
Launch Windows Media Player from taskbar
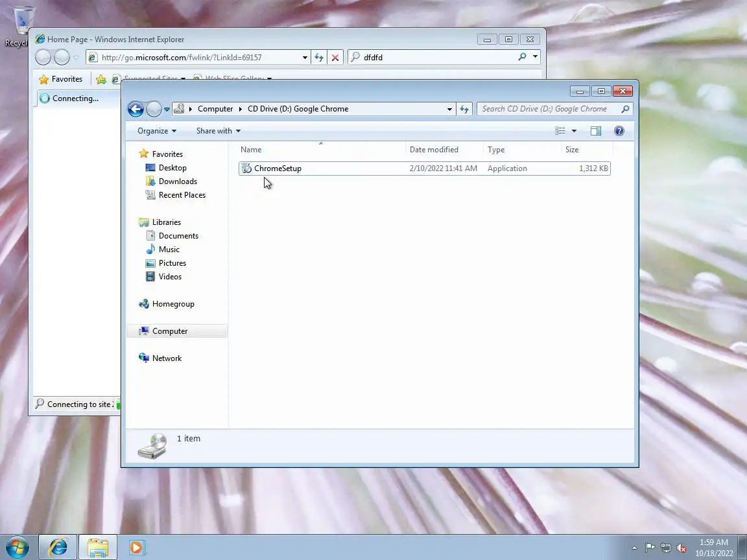point(136,548)
